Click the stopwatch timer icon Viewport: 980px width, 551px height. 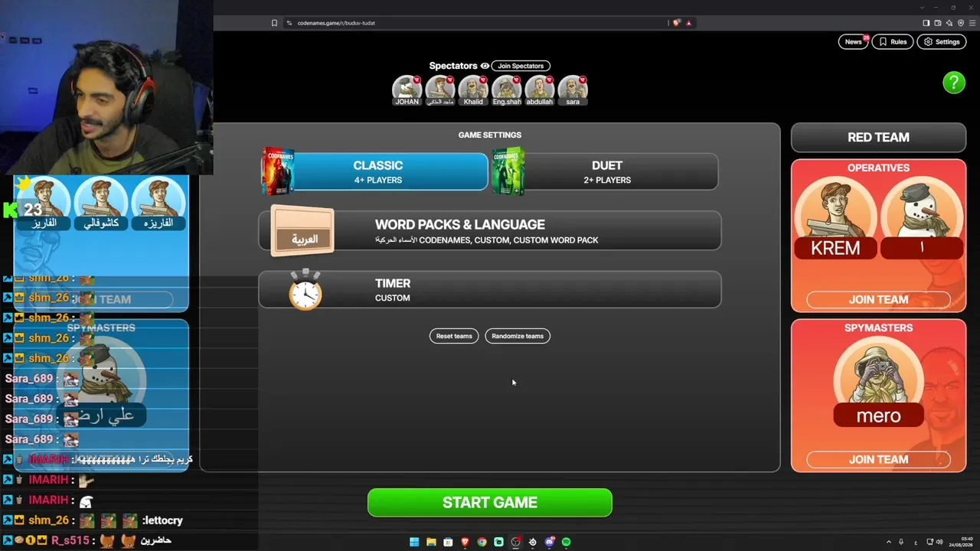coord(305,289)
